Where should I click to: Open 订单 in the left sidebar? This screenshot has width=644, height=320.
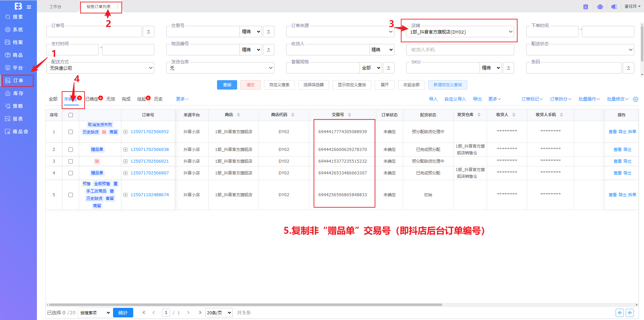point(18,81)
